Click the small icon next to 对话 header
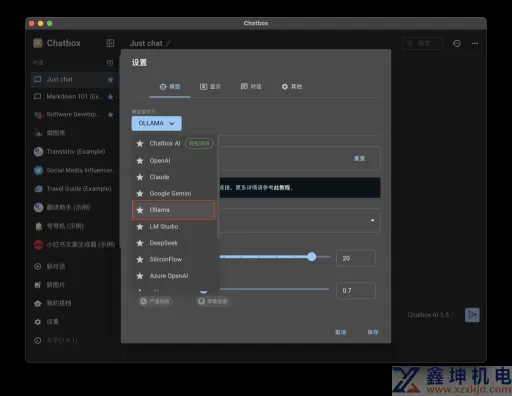 click(110, 63)
